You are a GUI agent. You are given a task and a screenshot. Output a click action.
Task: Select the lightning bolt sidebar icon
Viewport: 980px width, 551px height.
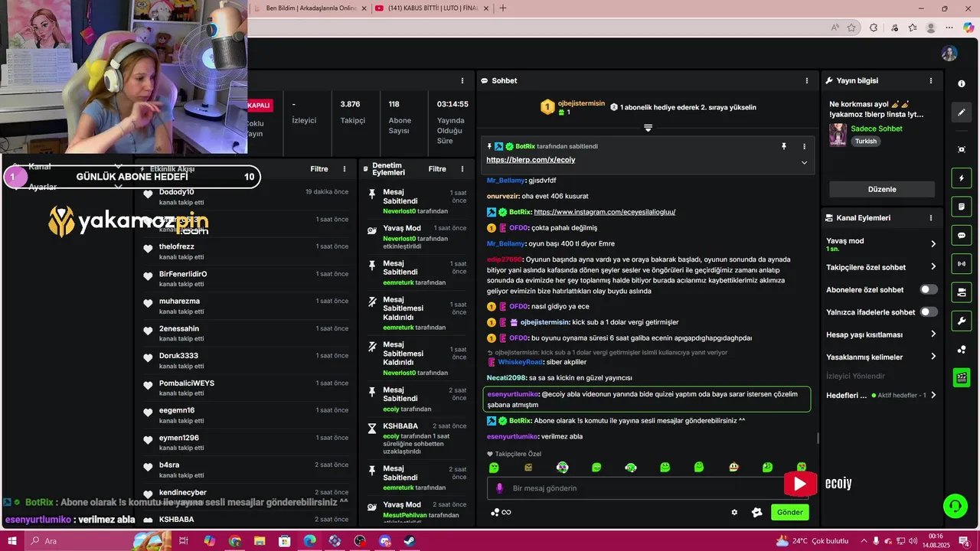pyautogui.click(x=962, y=178)
